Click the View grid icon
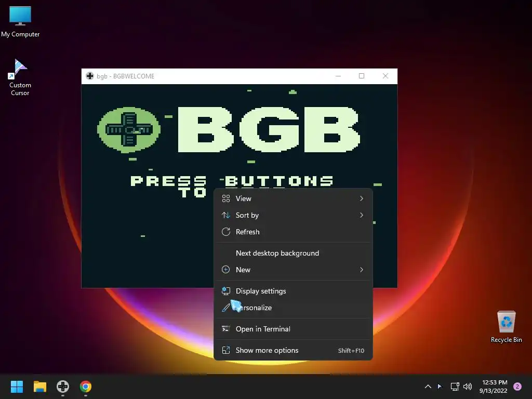 coord(226,198)
